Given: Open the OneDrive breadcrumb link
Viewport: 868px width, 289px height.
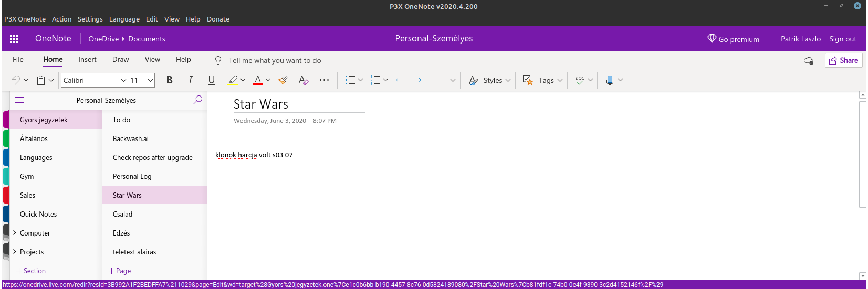Looking at the screenshot, I should [x=103, y=39].
